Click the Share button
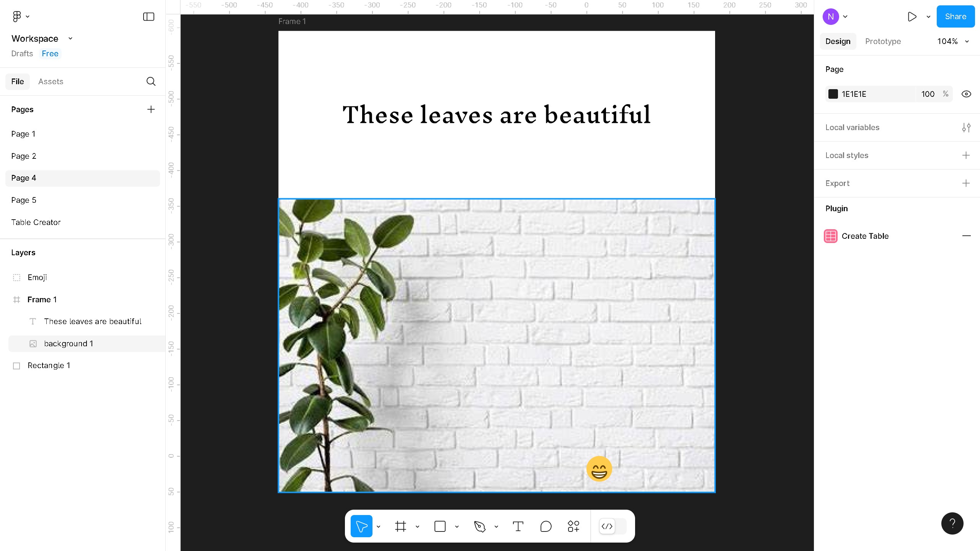The image size is (980, 551). (955, 16)
